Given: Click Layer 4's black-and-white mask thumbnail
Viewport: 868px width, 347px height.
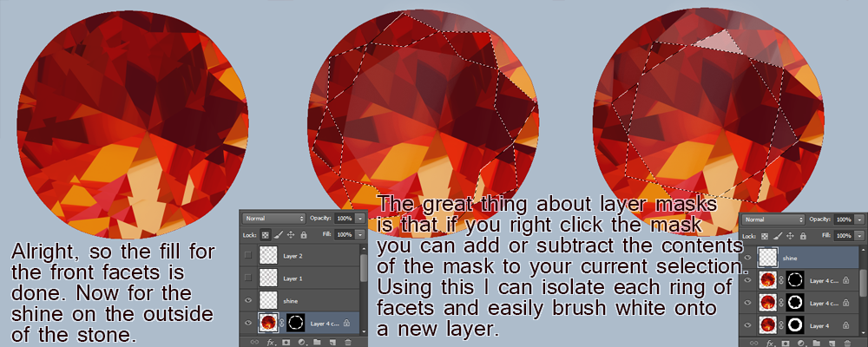Looking at the screenshot, I should 792,324.
